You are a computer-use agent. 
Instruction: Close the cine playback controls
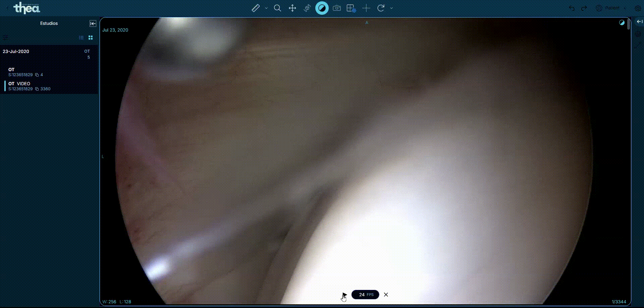(x=386, y=295)
